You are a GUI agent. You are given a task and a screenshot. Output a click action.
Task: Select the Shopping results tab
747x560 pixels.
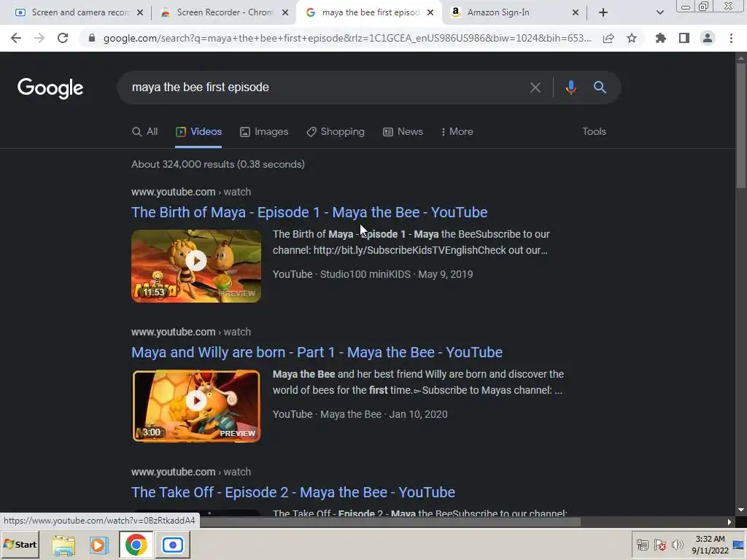(336, 132)
